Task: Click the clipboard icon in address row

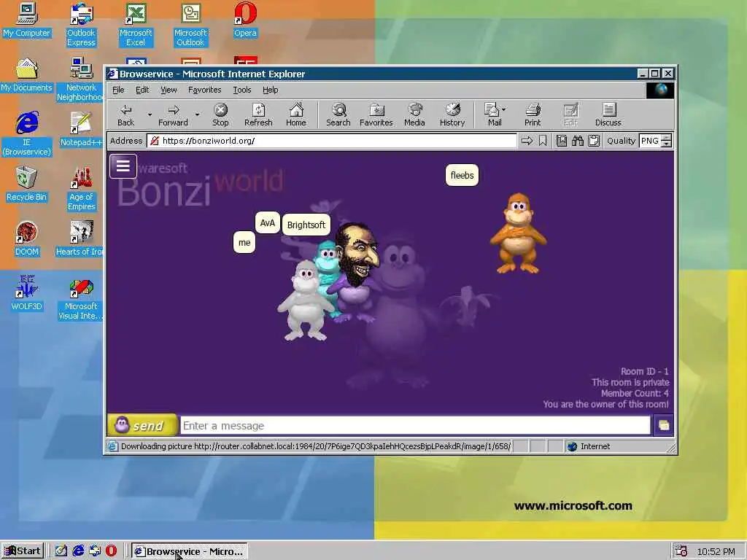Action: tap(594, 141)
